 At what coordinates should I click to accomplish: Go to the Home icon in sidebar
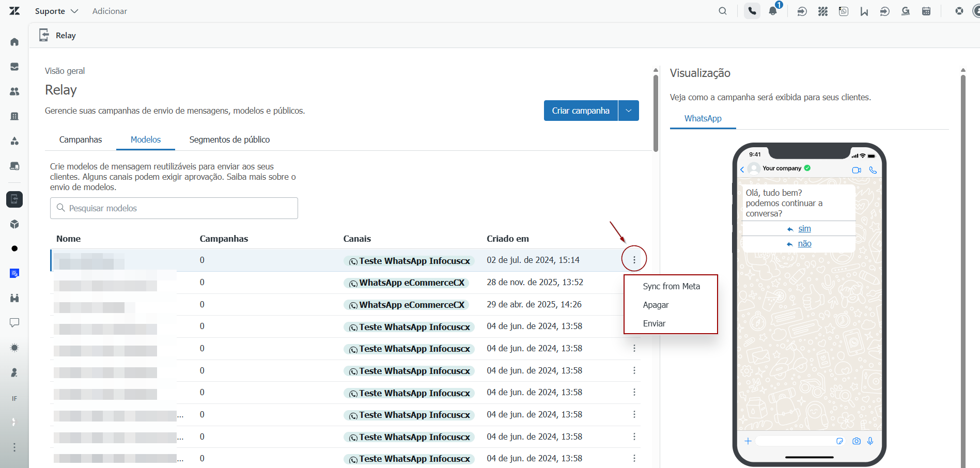point(14,42)
